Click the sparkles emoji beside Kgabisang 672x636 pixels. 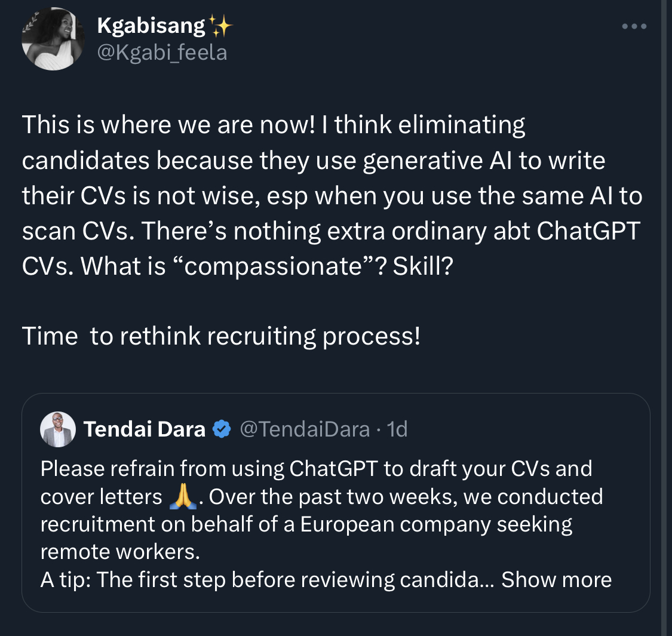tap(221, 26)
